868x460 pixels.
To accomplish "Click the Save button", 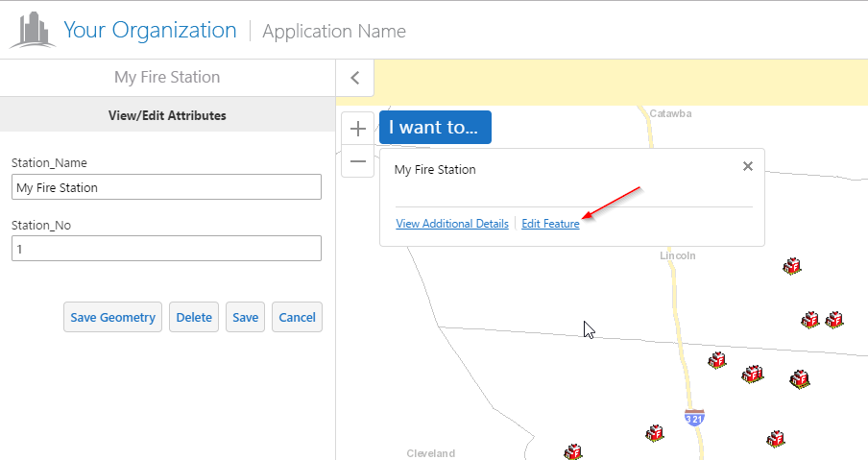I will pos(245,317).
